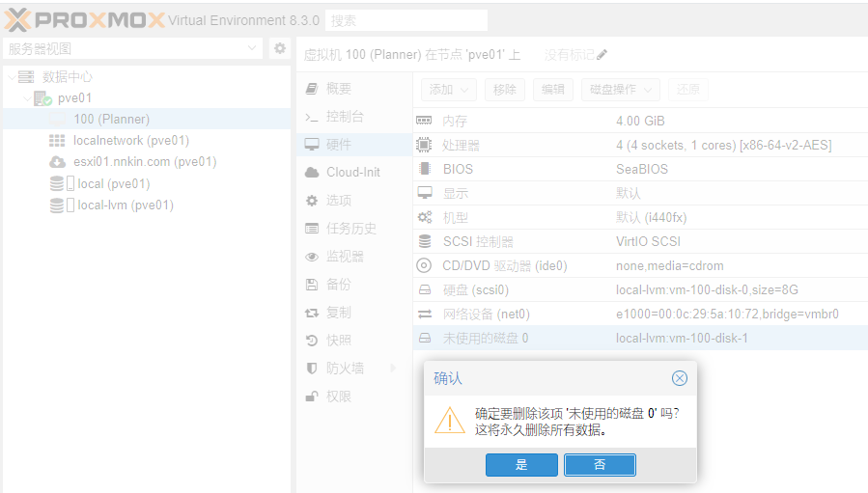Collapse the pve01 node in tree
The image size is (868, 493).
click(x=27, y=98)
